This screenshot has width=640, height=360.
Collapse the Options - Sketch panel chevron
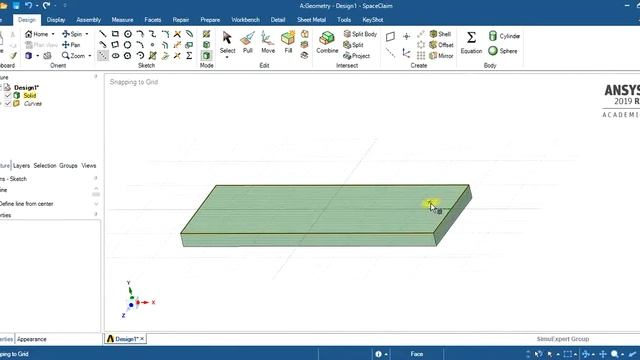click(x=96, y=178)
